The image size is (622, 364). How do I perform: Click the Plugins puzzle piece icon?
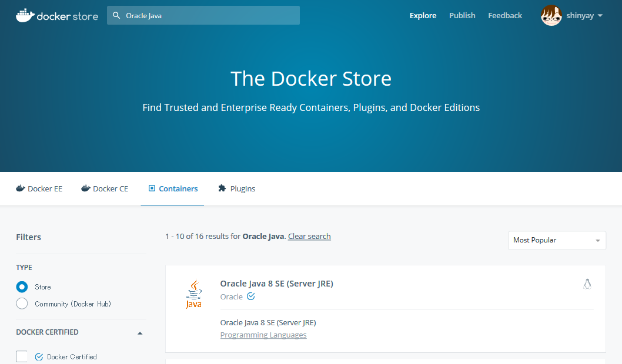[222, 188]
